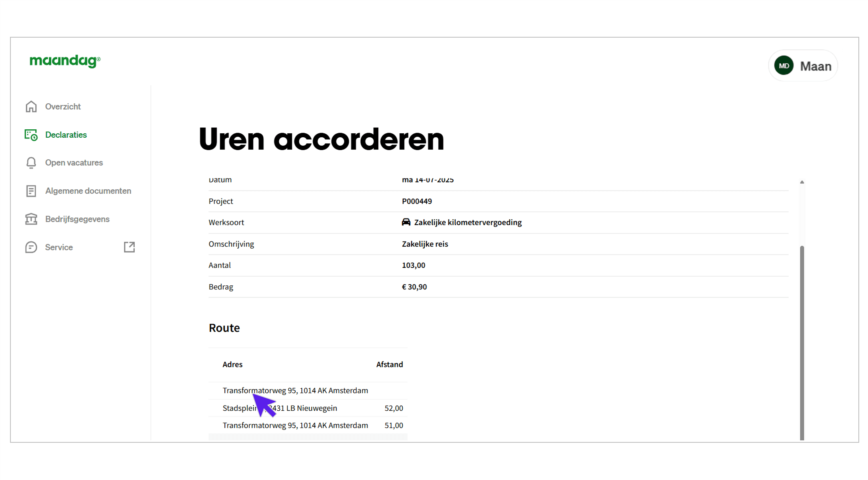This screenshot has height=480, width=868.
Task: Open the Open vacatures bell icon
Action: tap(31, 163)
